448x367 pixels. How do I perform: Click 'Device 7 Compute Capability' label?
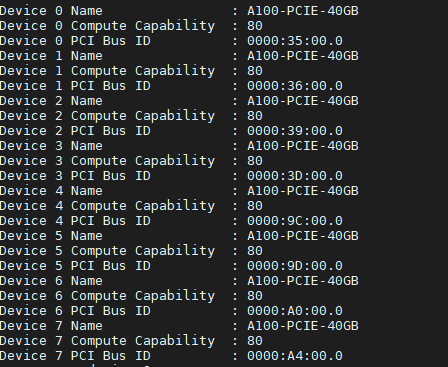[x=107, y=341]
